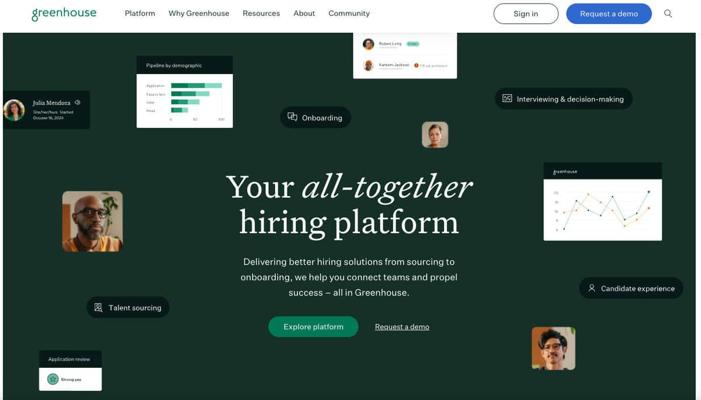Open the Resources navigation menu
This screenshot has height=400, width=701.
pyautogui.click(x=261, y=13)
